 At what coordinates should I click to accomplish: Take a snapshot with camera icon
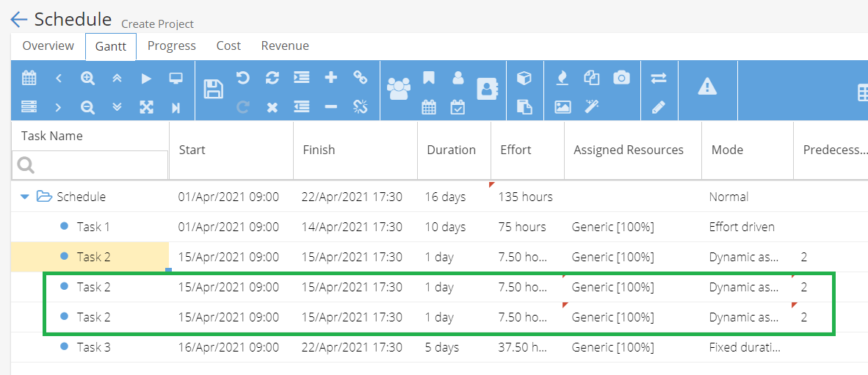[622, 78]
